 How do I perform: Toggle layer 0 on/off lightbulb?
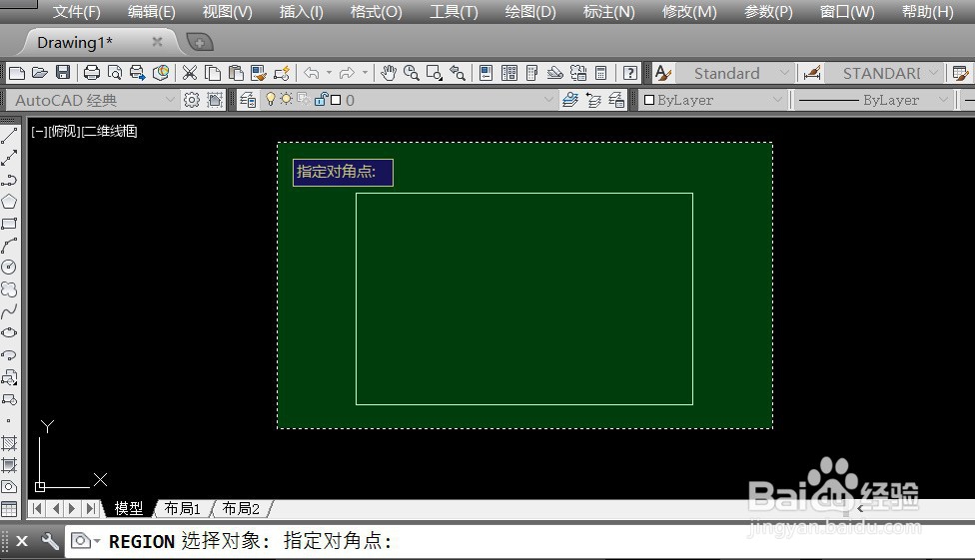[271, 99]
